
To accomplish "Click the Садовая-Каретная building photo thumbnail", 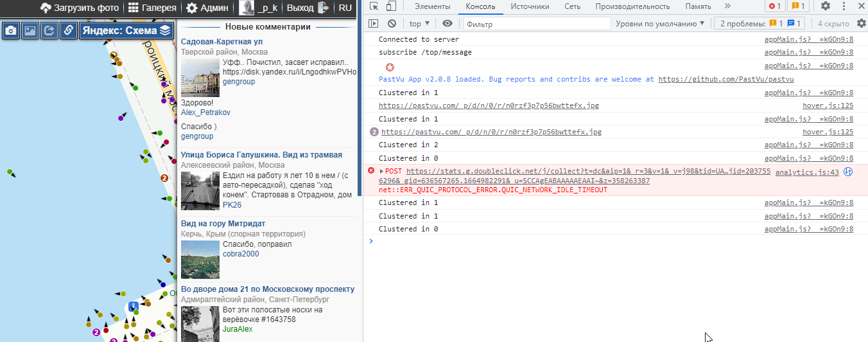I will (200, 77).
